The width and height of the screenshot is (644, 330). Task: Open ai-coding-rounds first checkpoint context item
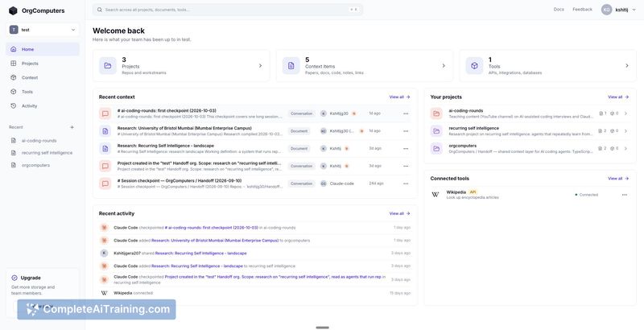tap(167, 111)
